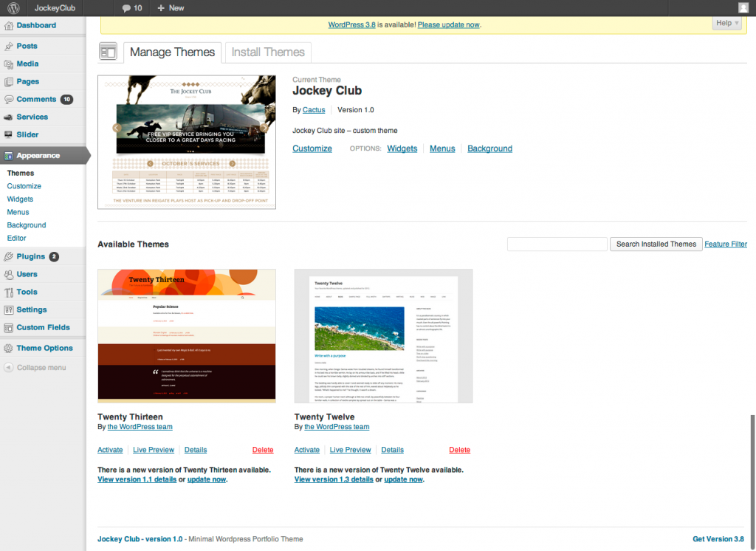Viewport: 756px width, 551px height.
Task: Click the Get Version 3.8 footer link
Action: point(718,539)
